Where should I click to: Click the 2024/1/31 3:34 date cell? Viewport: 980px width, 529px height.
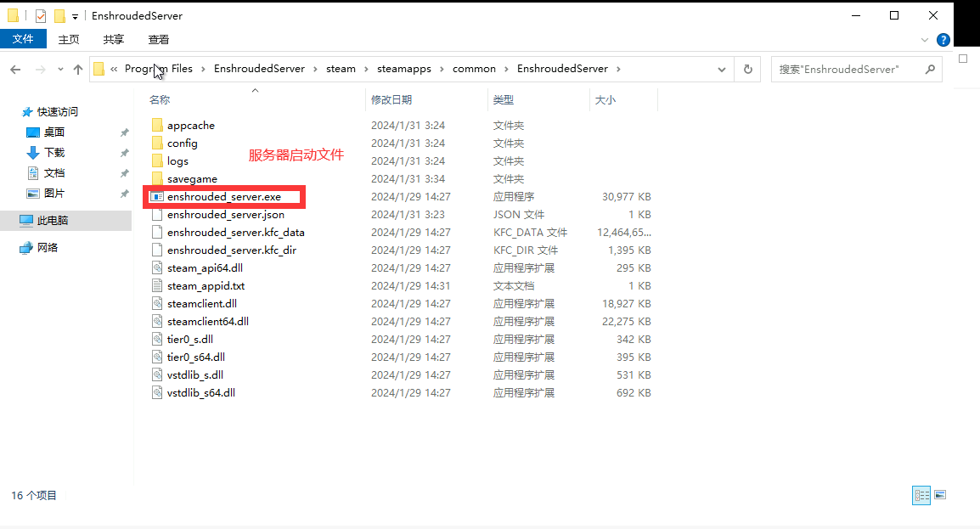pyautogui.click(x=408, y=179)
